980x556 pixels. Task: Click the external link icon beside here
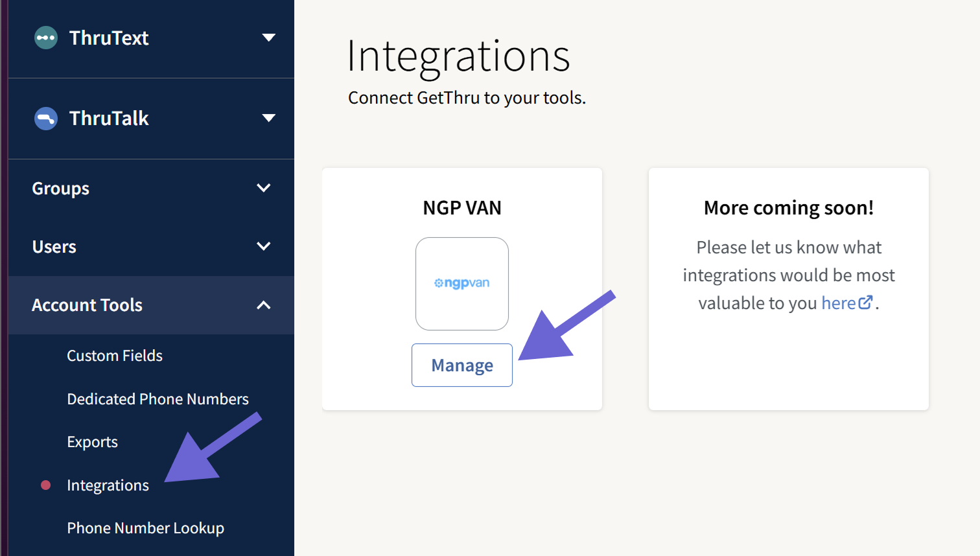865,303
